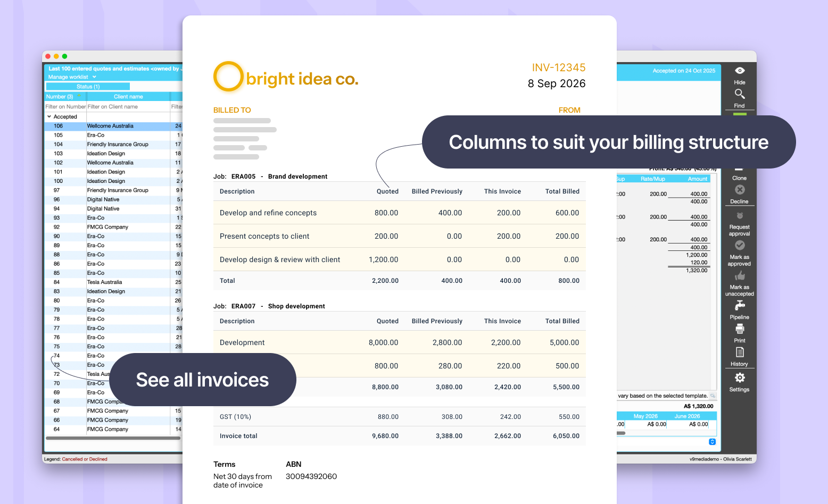
Task: Click the Status (1) header field
Action: [88, 87]
